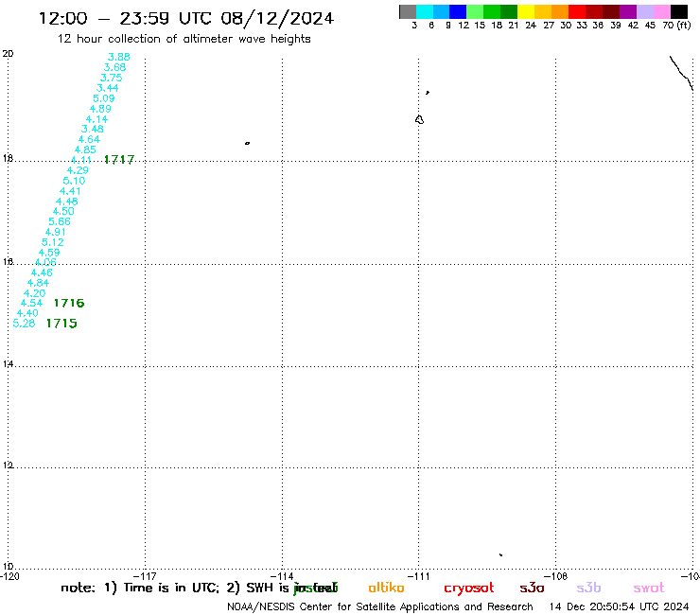Click the green 1715 time stamp
Viewport: 700px width, 615px height.
61,324
